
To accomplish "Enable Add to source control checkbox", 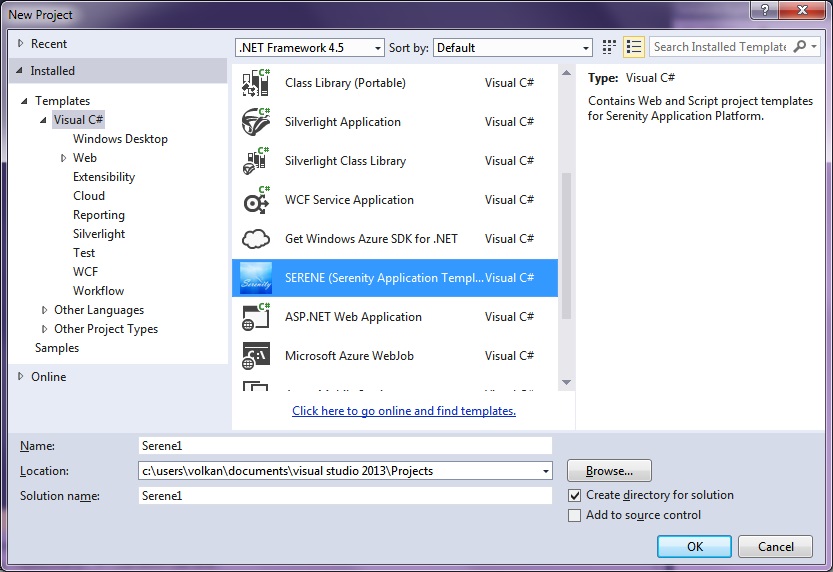I will click(x=574, y=516).
